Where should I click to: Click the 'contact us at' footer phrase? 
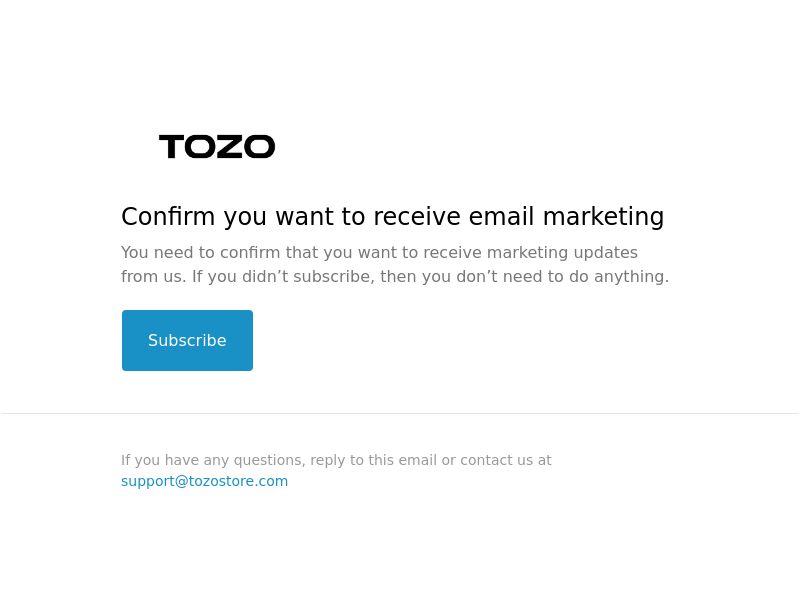click(506, 460)
